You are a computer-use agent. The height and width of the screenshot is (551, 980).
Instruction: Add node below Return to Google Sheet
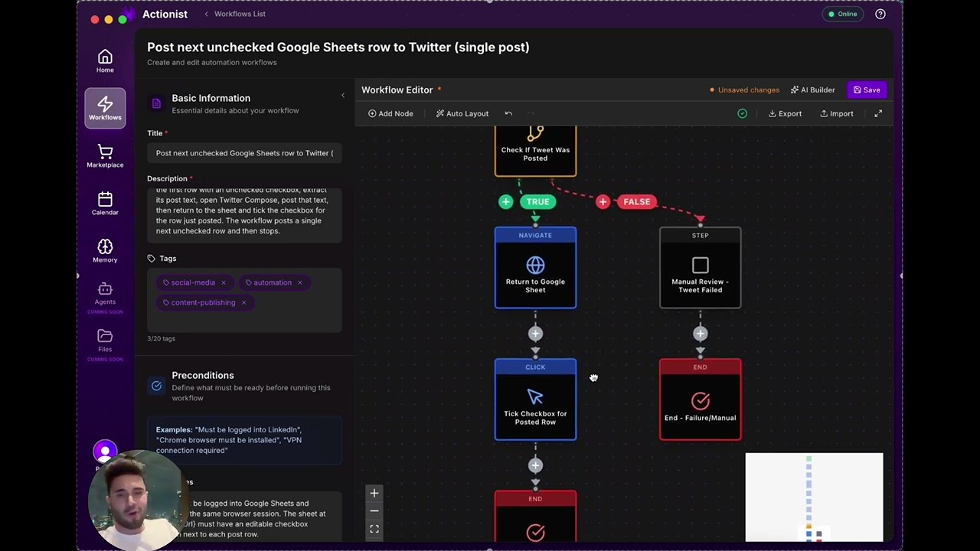tap(535, 334)
